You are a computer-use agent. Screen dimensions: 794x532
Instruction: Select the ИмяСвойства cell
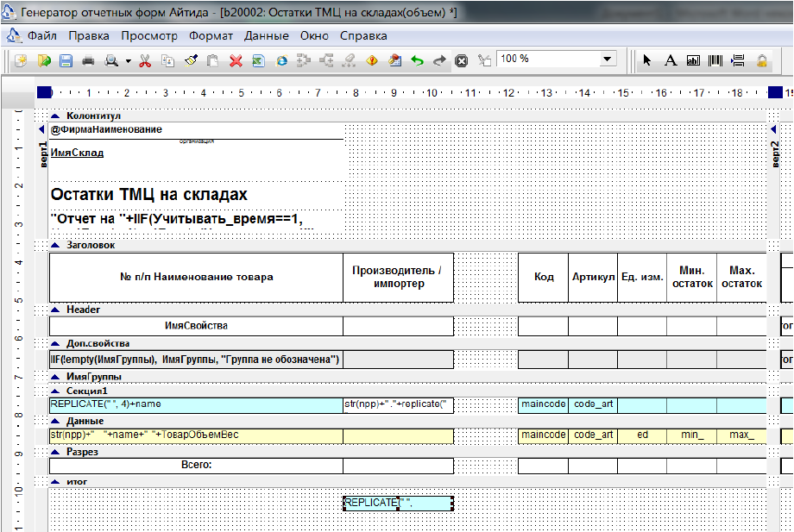(x=196, y=326)
